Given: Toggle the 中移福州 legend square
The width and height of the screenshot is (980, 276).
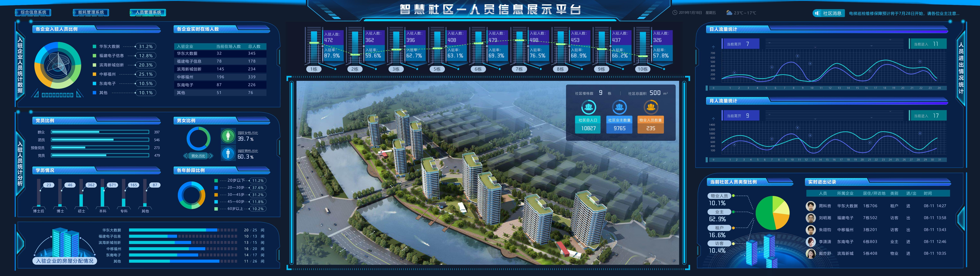Looking at the screenshot, I should [94, 74].
